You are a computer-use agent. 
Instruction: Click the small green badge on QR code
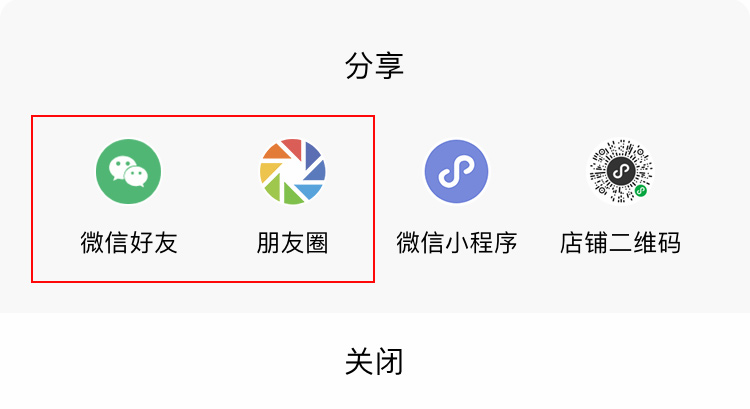[640, 191]
